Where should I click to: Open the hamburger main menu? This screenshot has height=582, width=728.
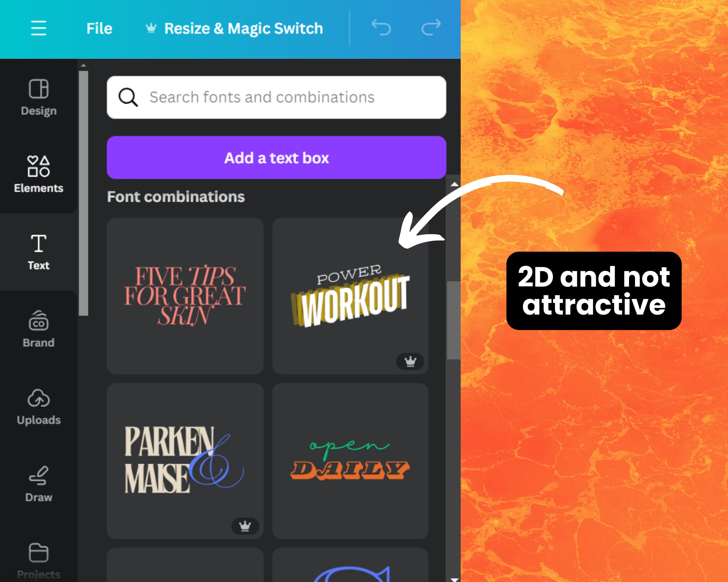pyautogui.click(x=38, y=28)
